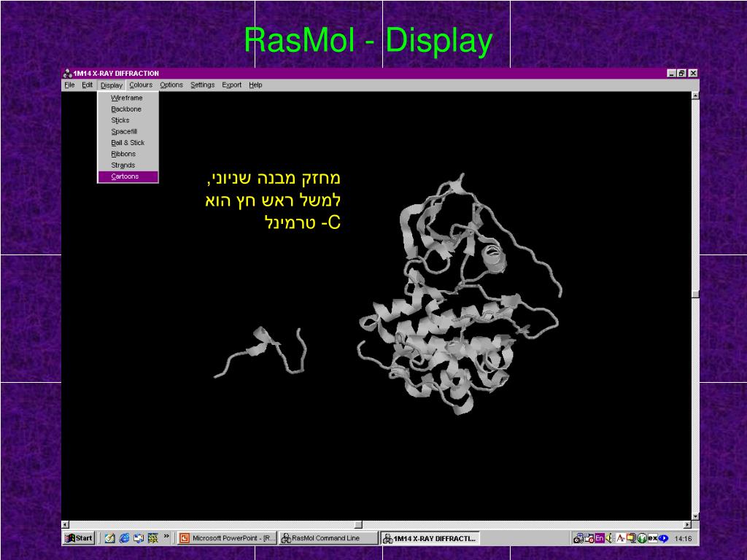Viewport: 747px width, 560px height.
Task: Open the File menu
Action: pos(69,85)
